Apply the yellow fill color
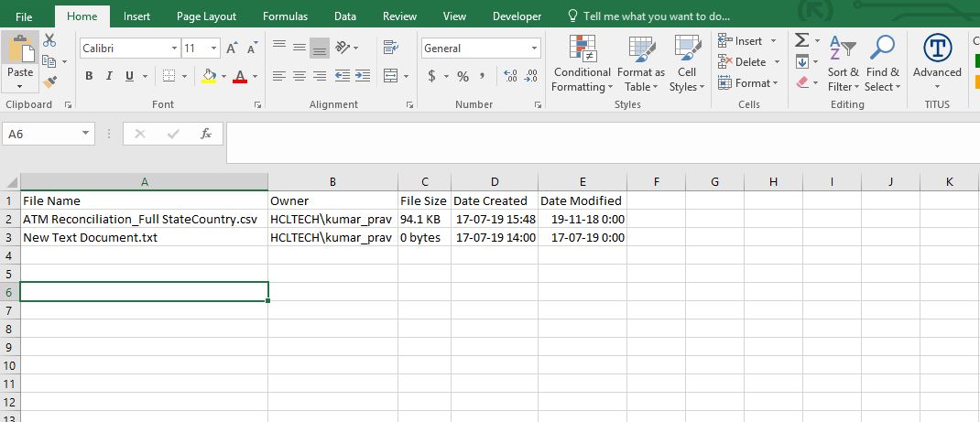The image size is (980, 422). (209, 76)
